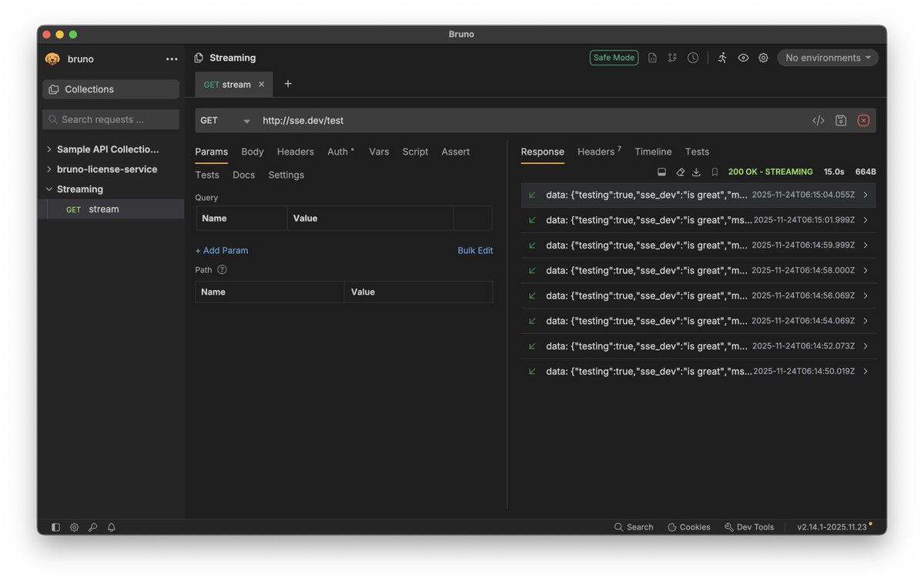Click the 200 OK - STREAMING status text

pyautogui.click(x=770, y=172)
